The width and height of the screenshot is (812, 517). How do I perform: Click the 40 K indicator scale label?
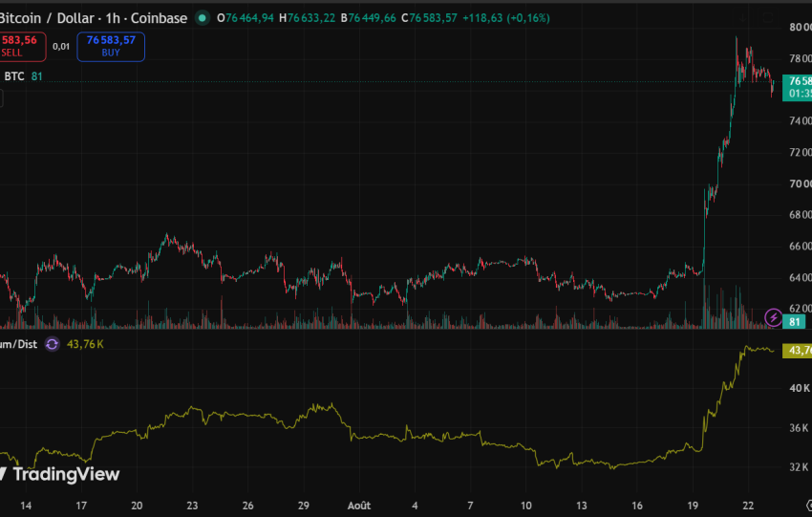(x=800, y=388)
